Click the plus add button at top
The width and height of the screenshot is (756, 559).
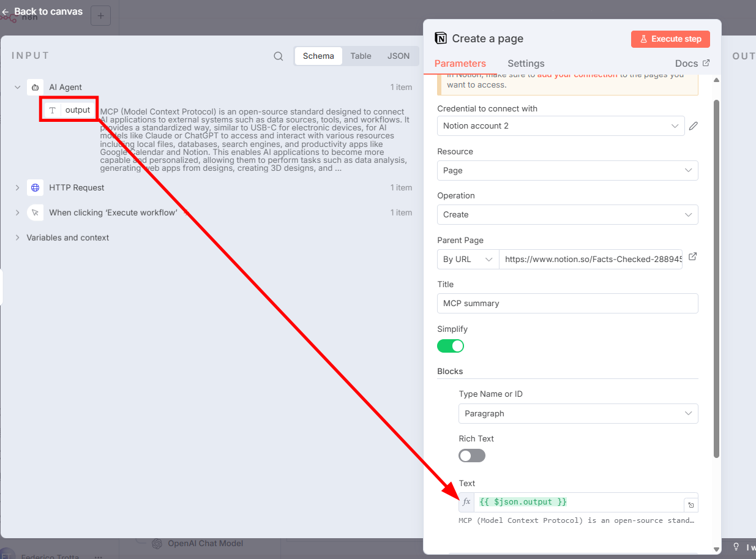point(100,16)
